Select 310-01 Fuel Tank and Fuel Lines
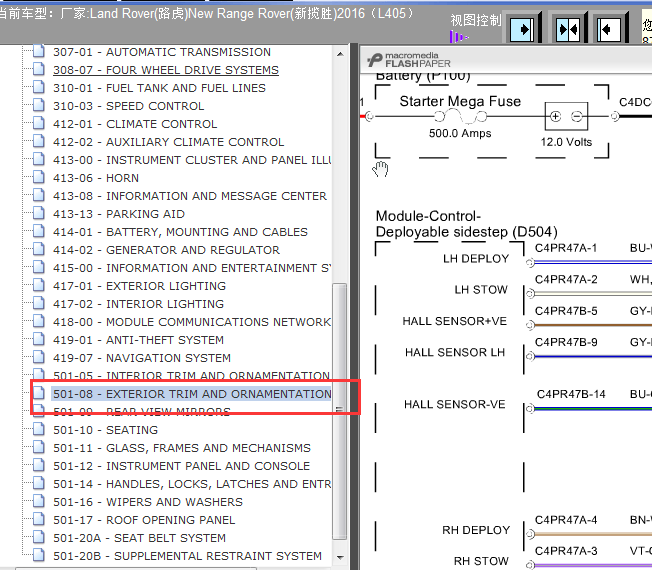This screenshot has width=652, height=570. click(159, 88)
